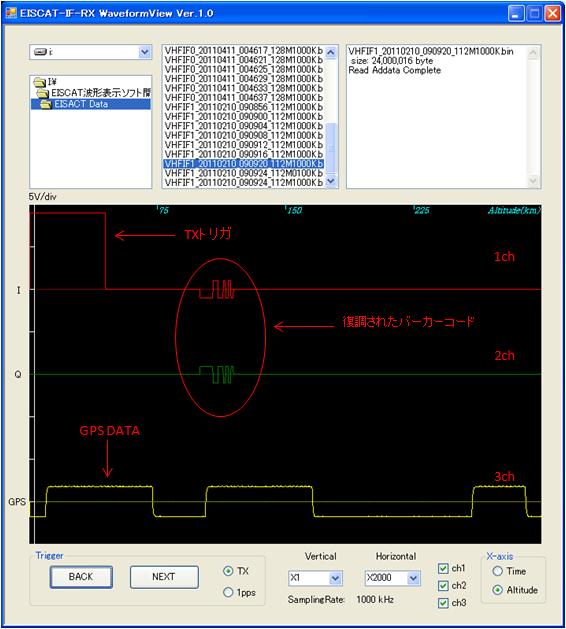Maximize the WaveformView window

[535, 14]
